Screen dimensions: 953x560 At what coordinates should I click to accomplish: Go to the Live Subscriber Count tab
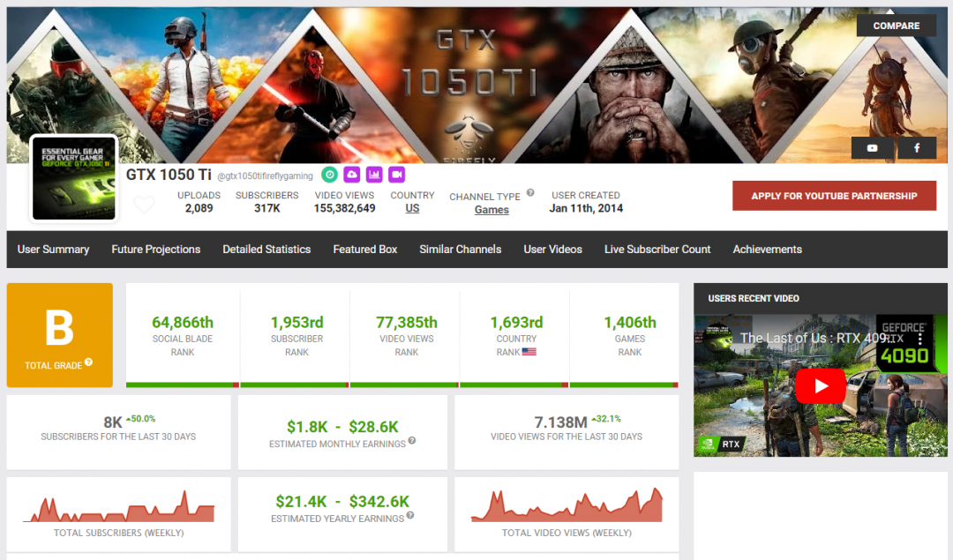[x=657, y=250]
